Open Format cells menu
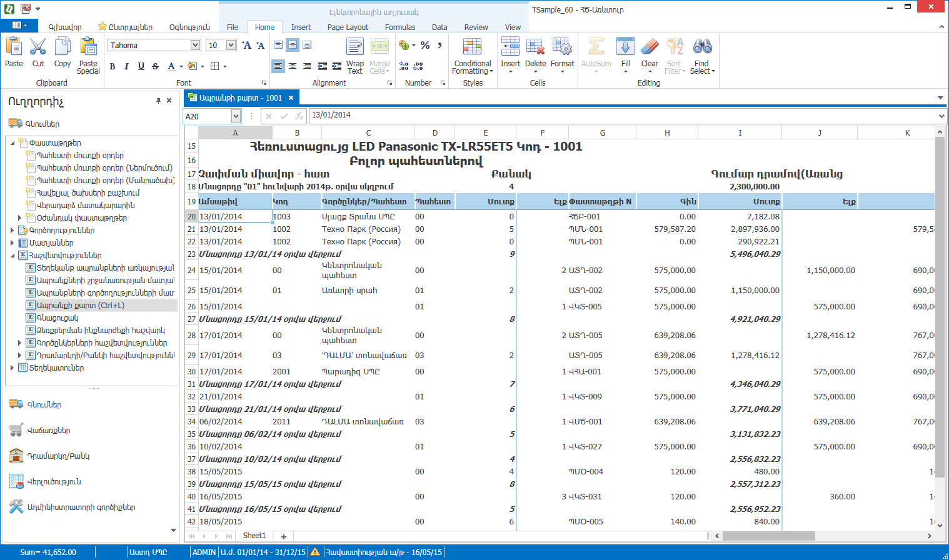The image size is (949, 560). tap(562, 56)
